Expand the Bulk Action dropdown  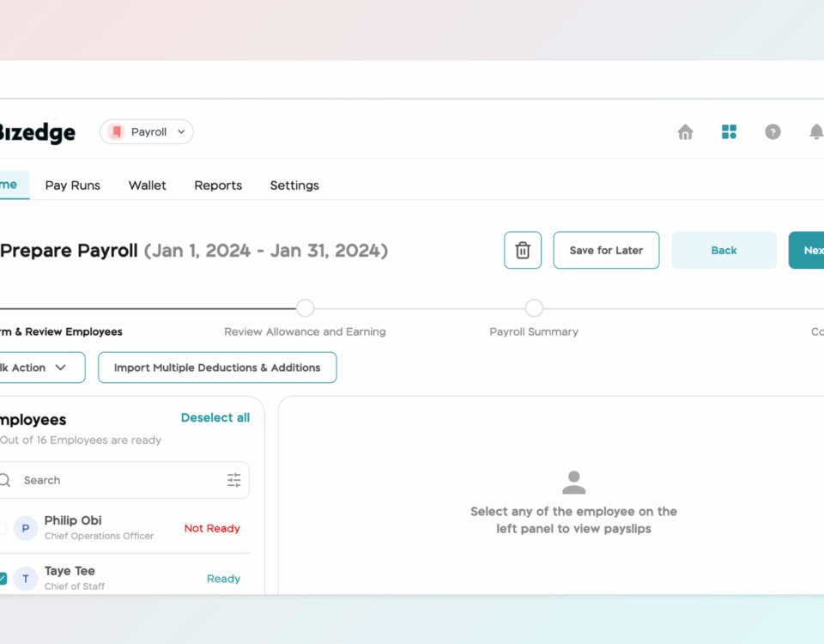coord(39,368)
